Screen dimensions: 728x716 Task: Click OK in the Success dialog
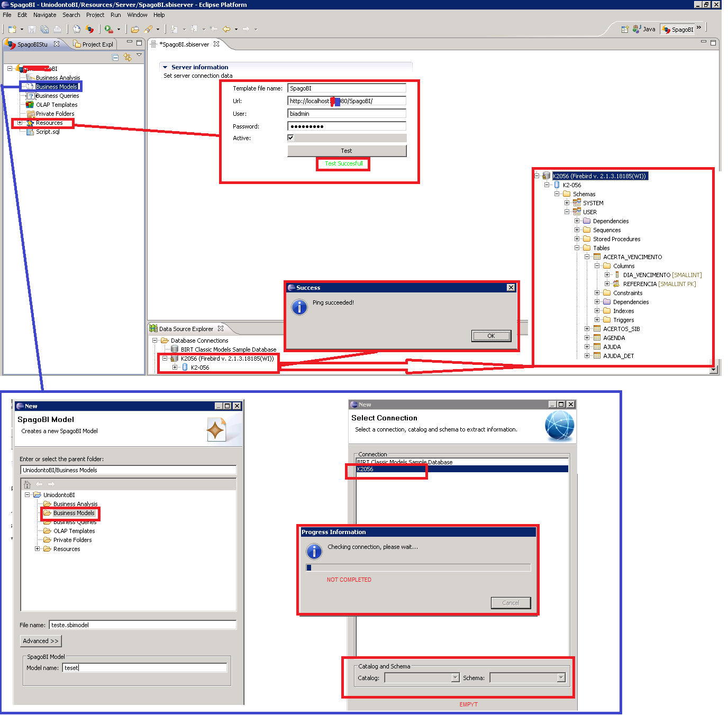[491, 336]
